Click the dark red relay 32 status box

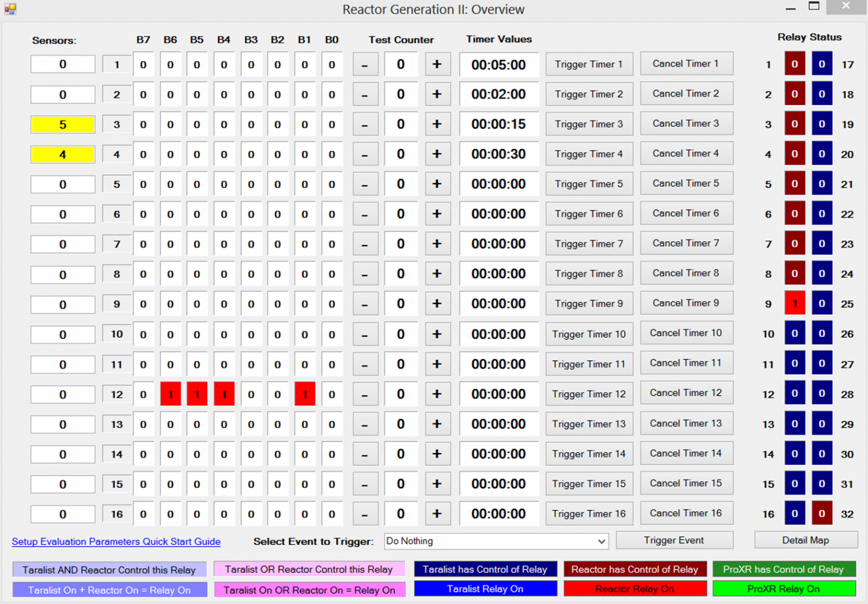822,514
